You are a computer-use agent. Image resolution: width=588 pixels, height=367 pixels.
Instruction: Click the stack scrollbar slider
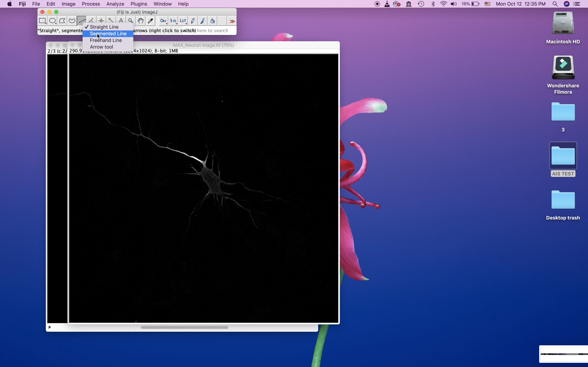[x=184, y=328]
